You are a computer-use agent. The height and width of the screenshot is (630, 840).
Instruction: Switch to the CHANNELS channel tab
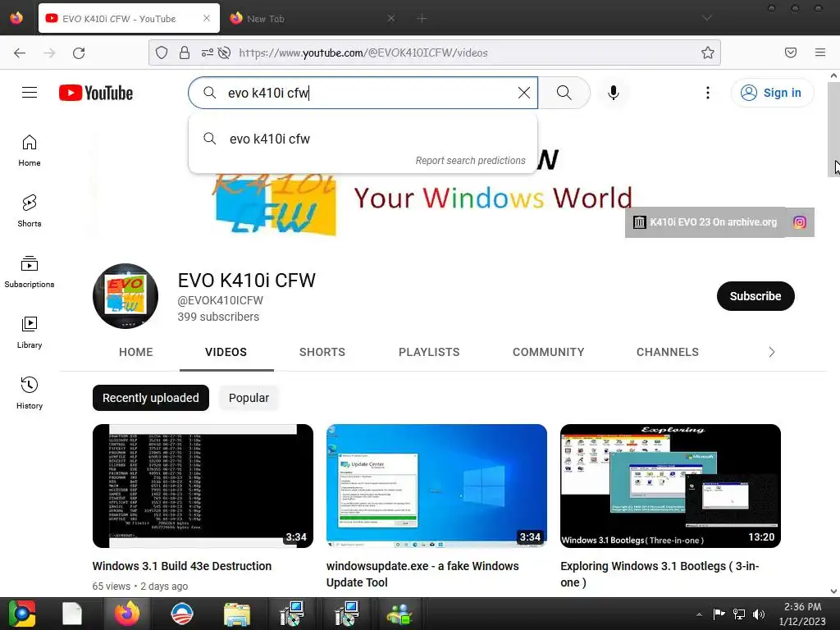coord(668,352)
